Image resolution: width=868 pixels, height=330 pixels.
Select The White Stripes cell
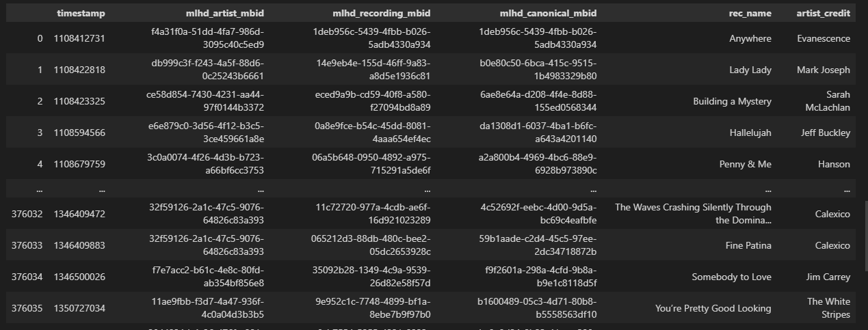point(828,308)
